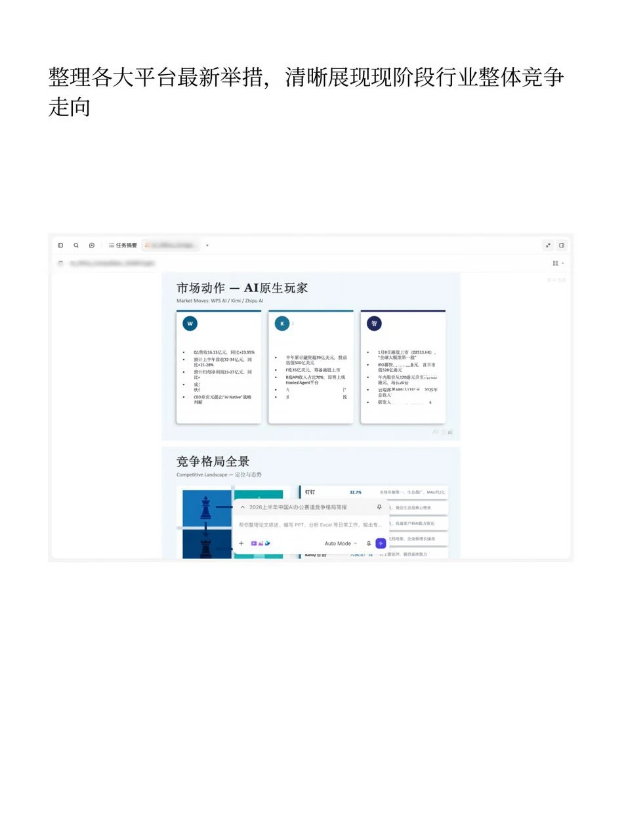Toggle the right side panel icon
628x840 pixels.
562,245
